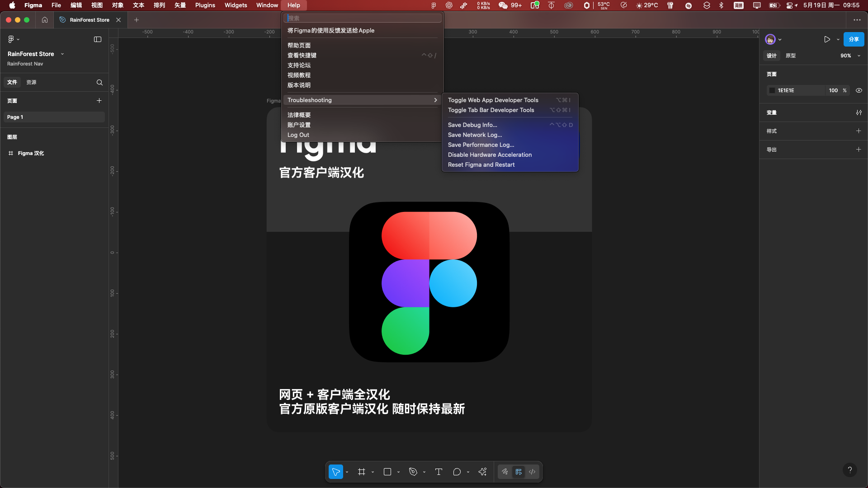
Task: Add a new page with plus icon
Action: [x=99, y=101]
